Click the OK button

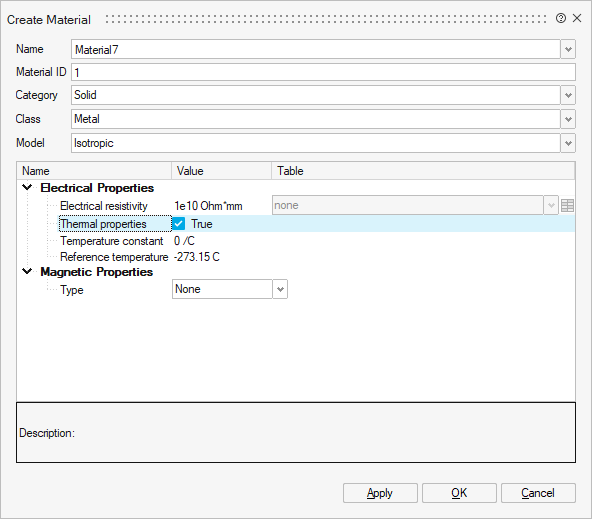(459, 493)
